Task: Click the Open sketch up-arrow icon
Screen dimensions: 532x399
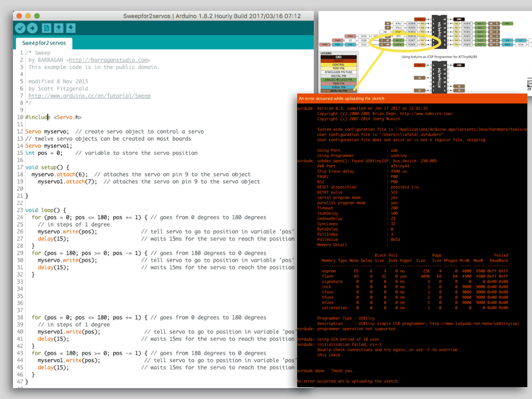Action: (x=59, y=28)
